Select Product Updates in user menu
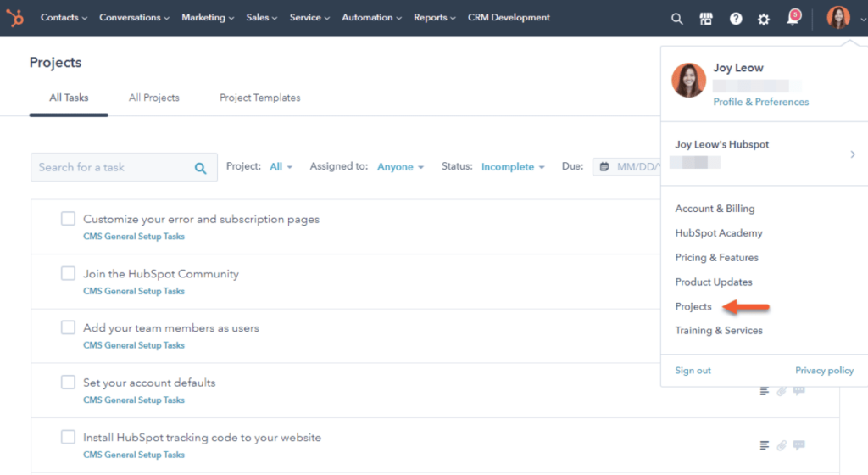The image size is (868, 475). 714,282
